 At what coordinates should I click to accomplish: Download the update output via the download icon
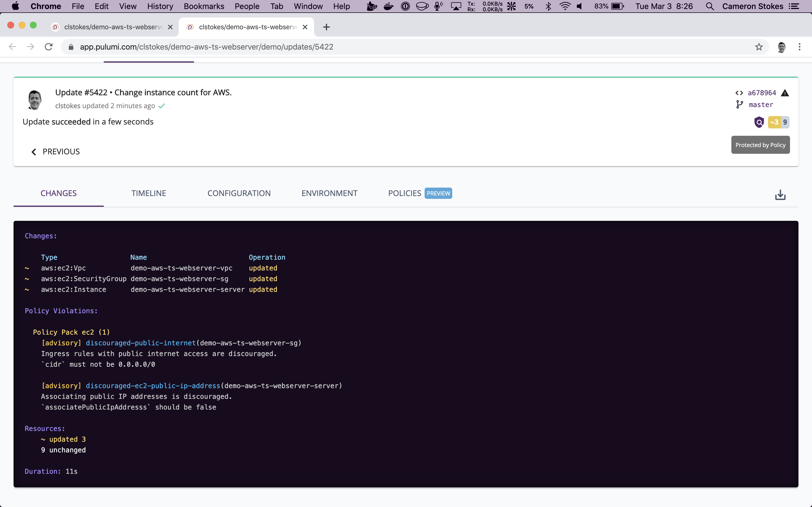[x=780, y=195]
